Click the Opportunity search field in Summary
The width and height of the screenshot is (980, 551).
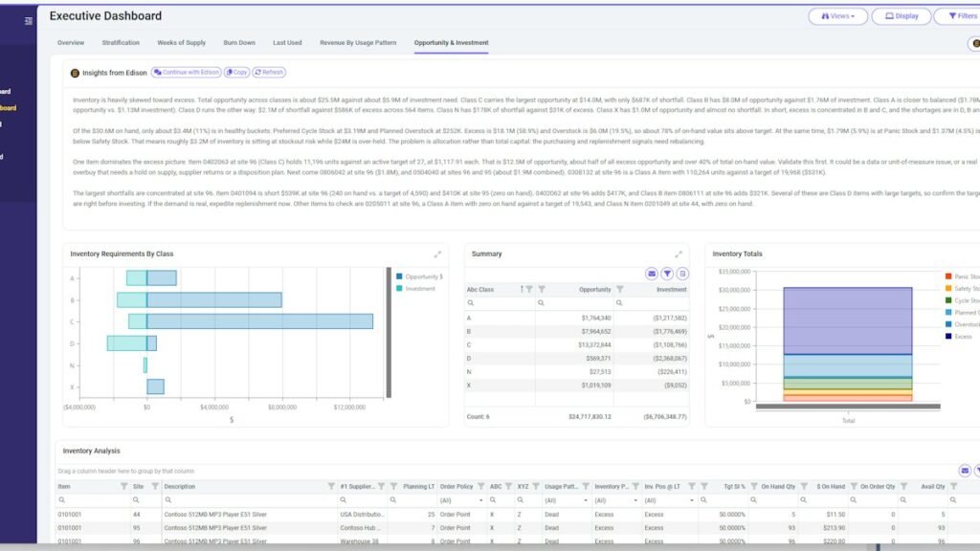click(x=574, y=303)
